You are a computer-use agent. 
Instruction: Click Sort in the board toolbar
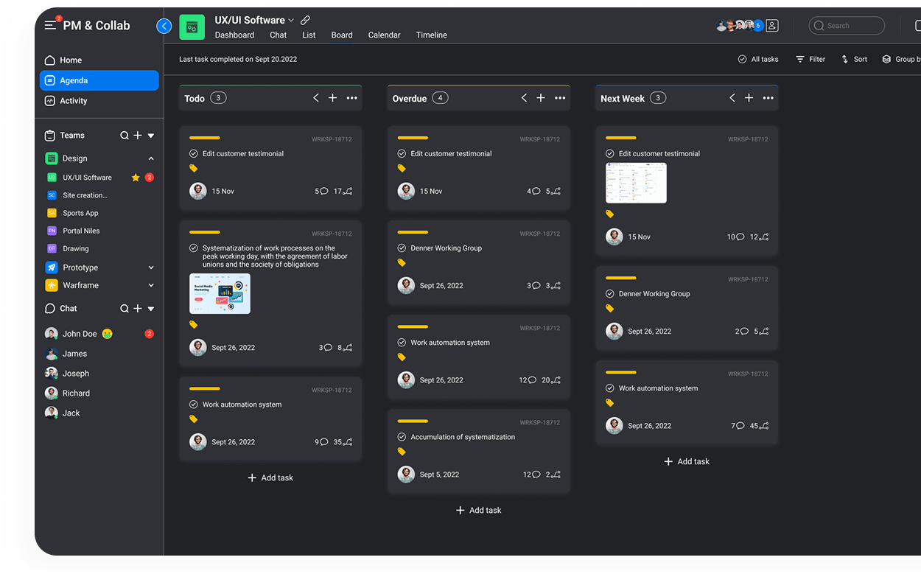click(854, 59)
